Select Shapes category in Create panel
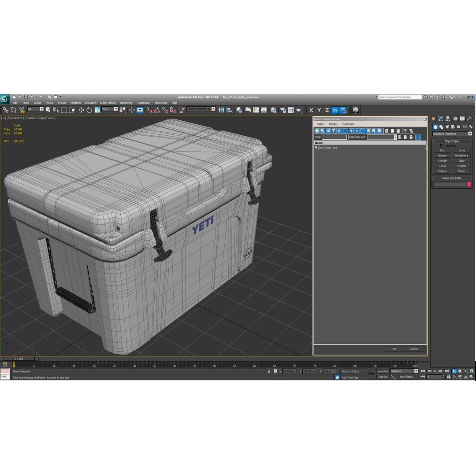This screenshot has height=476, width=476. coord(441,127)
